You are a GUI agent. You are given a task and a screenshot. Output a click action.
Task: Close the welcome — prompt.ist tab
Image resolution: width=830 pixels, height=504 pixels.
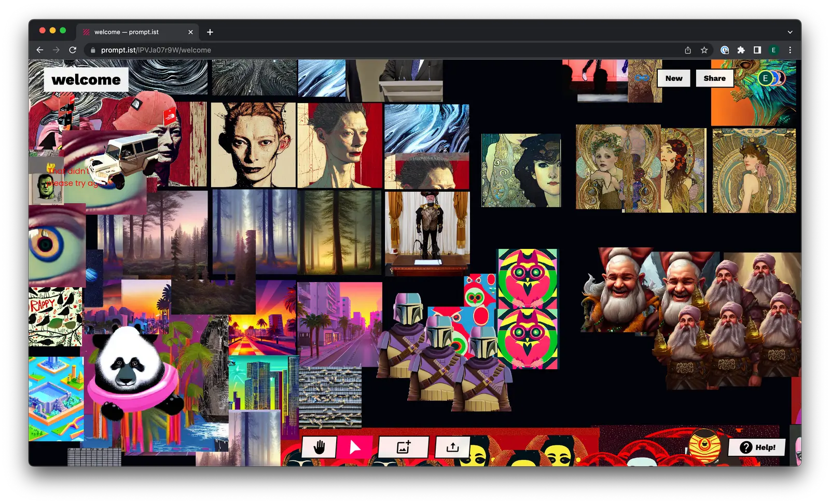[190, 32]
